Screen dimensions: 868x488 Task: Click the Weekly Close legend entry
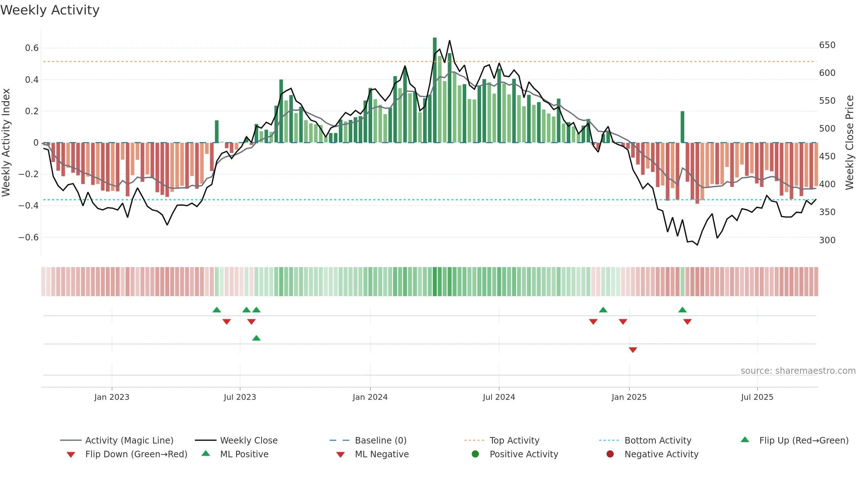(236, 440)
